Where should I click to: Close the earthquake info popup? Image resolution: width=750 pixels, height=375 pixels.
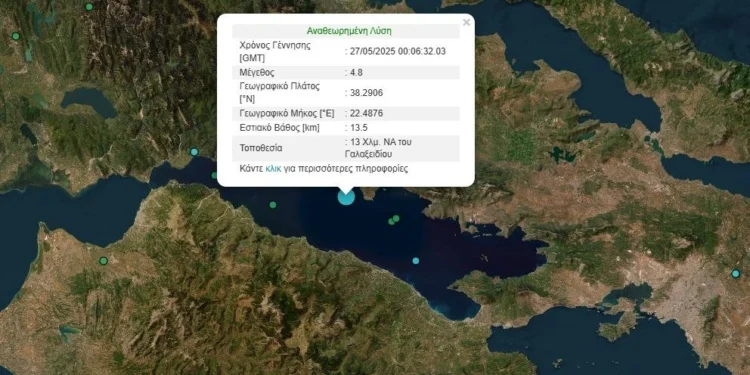pyautogui.click(x=466, y=22)
